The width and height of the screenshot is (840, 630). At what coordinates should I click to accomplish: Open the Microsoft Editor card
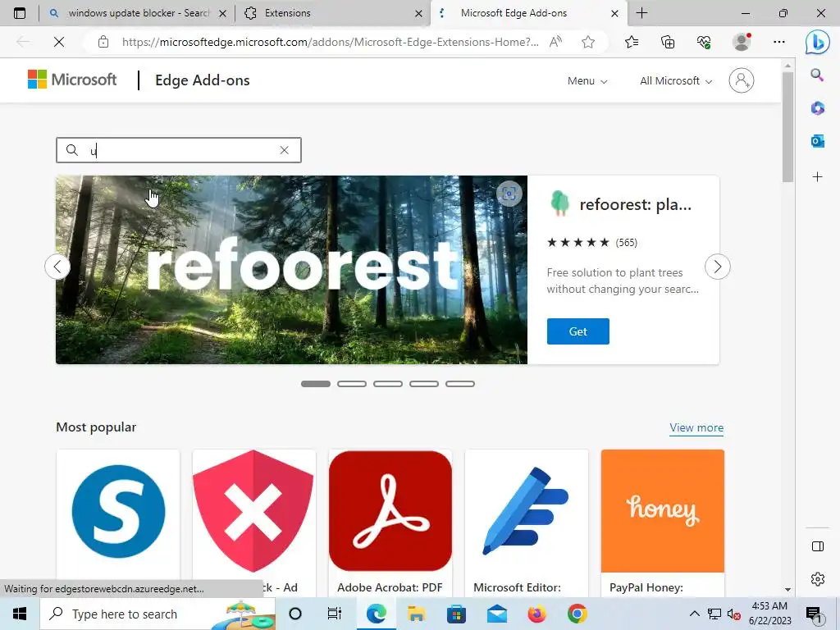click(x=527, y=523)
